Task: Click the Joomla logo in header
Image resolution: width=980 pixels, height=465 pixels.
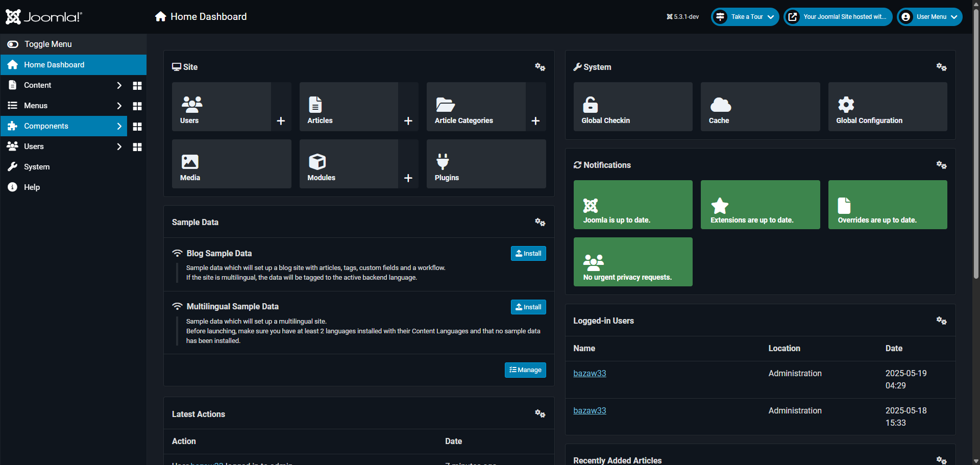Action: [x=43, y=17]
